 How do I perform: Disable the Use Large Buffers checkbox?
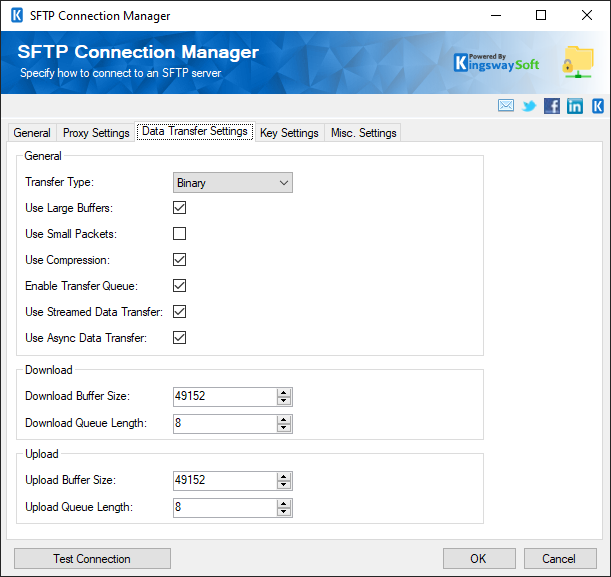(180, 208)
